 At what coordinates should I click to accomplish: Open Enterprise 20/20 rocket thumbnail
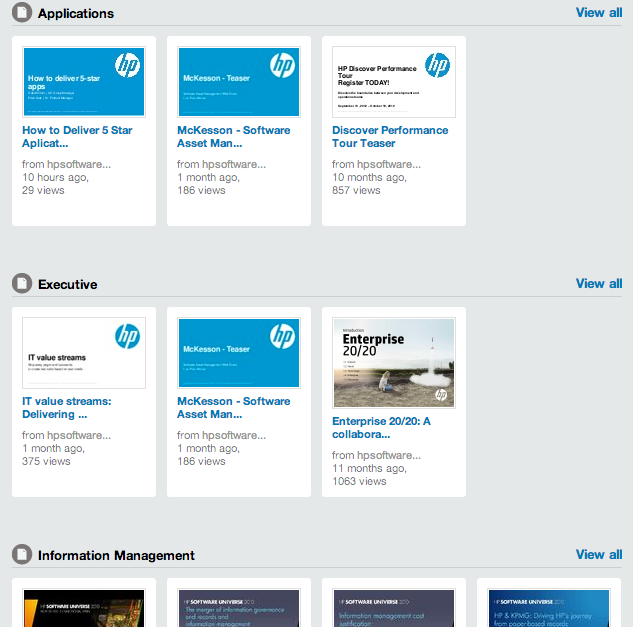[394, 363]
